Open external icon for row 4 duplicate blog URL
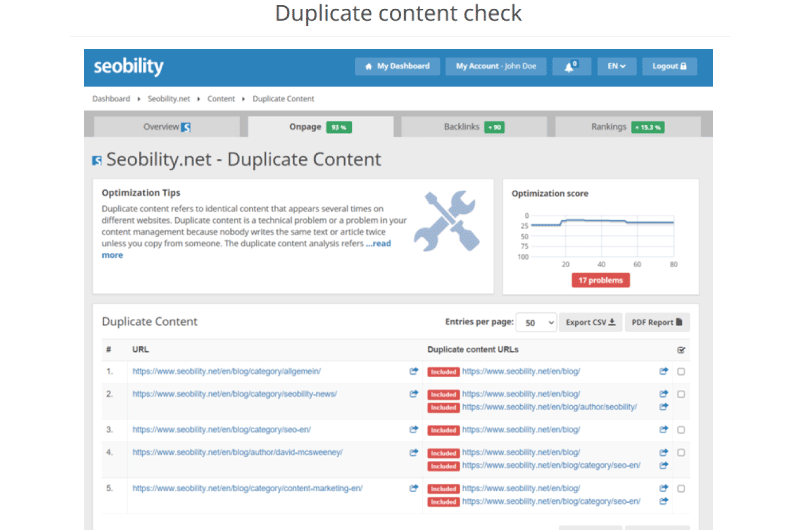 (x=663, y=452)
